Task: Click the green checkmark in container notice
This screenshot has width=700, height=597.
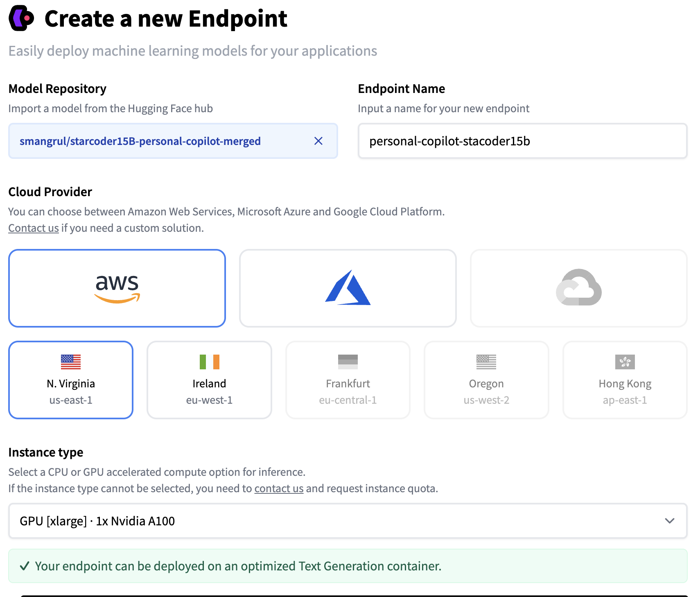Action: tap(25, 566)
